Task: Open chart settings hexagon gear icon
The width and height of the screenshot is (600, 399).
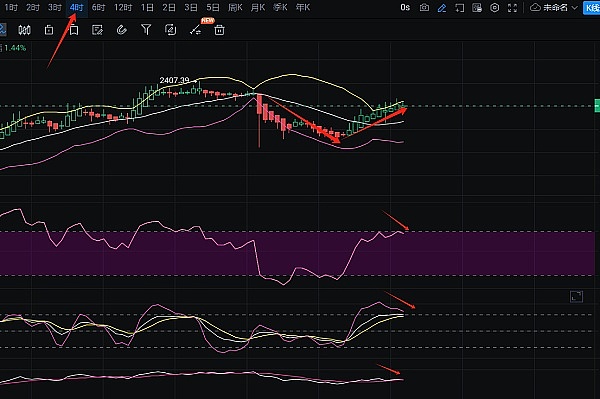Action: click(x=494, y=8)
